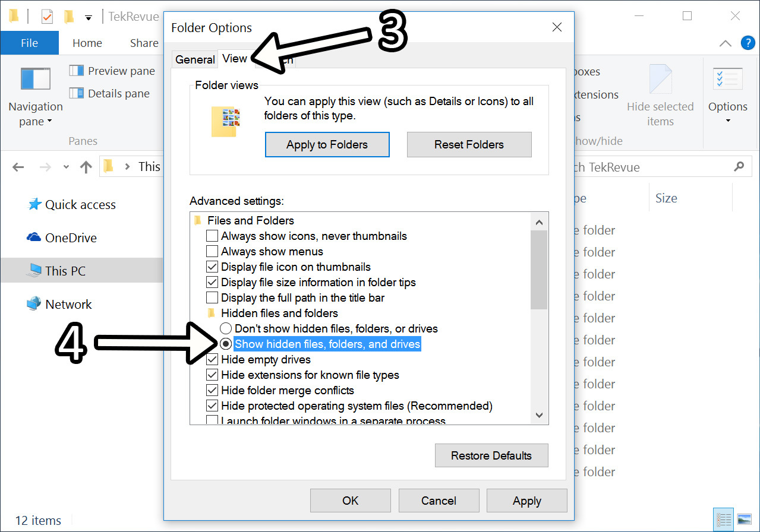
Task: Uncheck Hide protected operating system files
Action: pyautogui.click(x=212, y=406)
